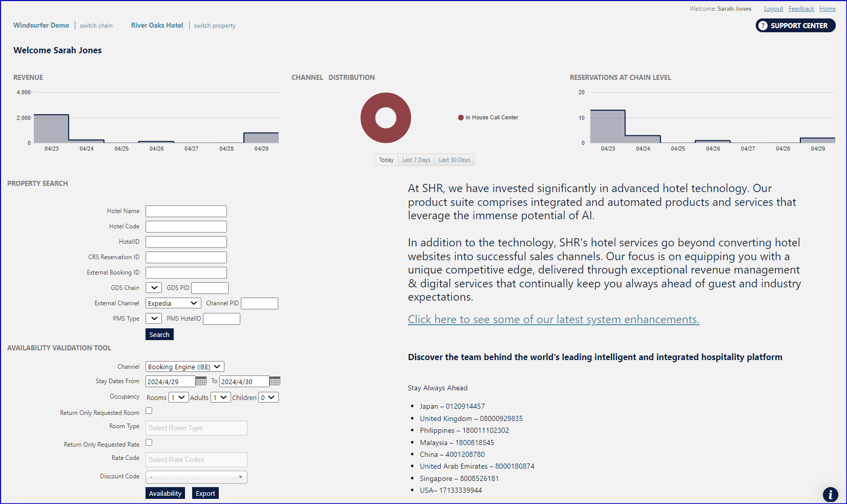Click the In House Call Center legend dot
This screenshot has height=504, width=847.
pos(461,118)
